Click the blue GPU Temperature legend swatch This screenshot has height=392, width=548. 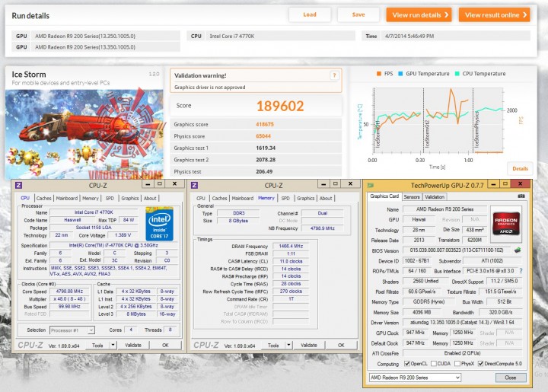[x=400, y=74]
